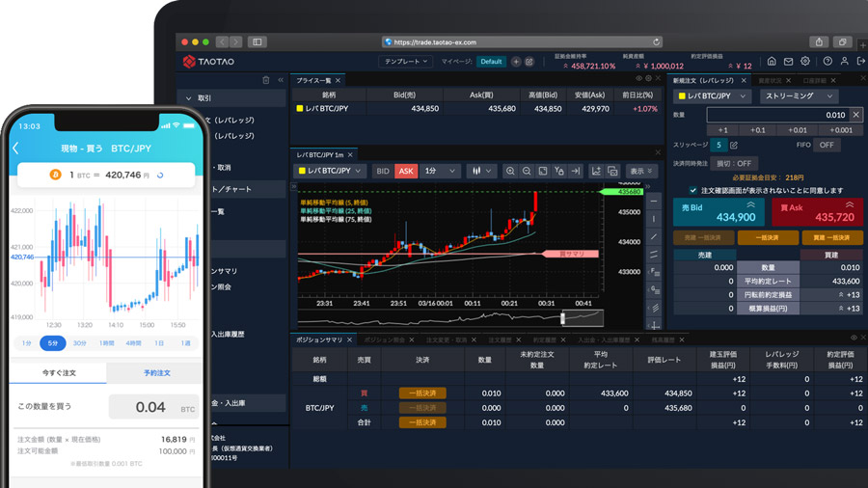
Task: Click the chart screenshot/copy icon
Action: pyautogui.click(x=612, y=171)
